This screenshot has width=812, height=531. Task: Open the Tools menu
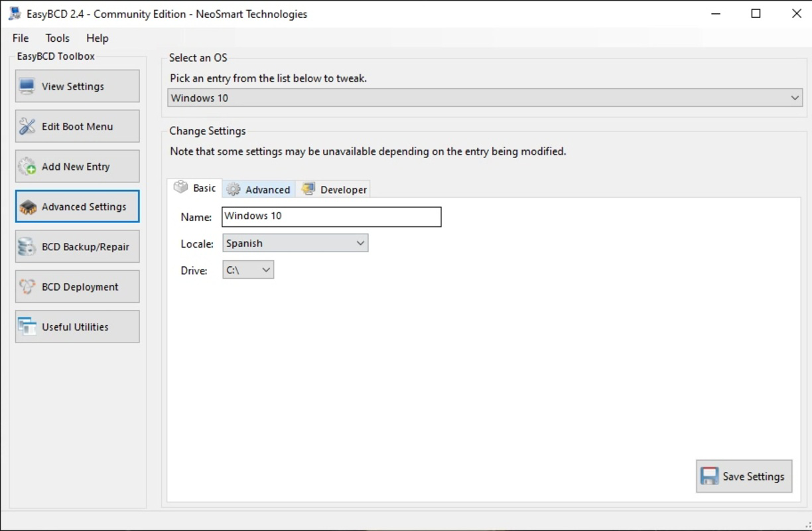(x=58, y=38)
